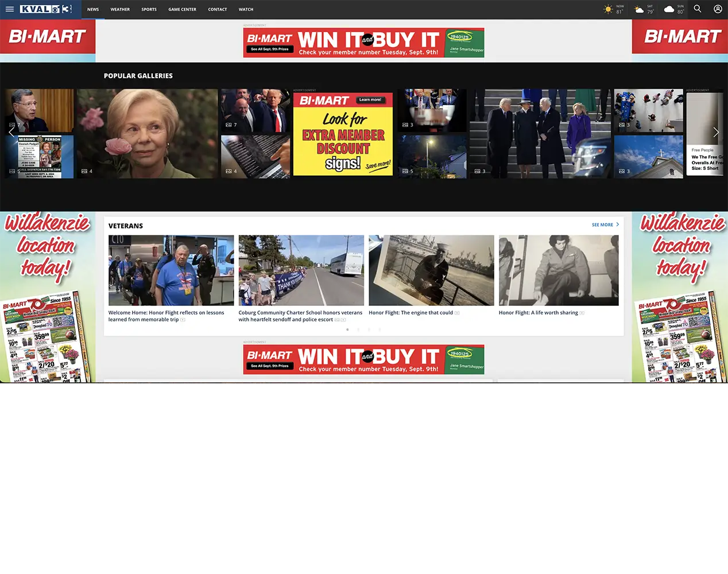Screen dimensions: 728x574
Task: Click Saturday's partly cloudy forecast icon
Action: pos(638,9)
